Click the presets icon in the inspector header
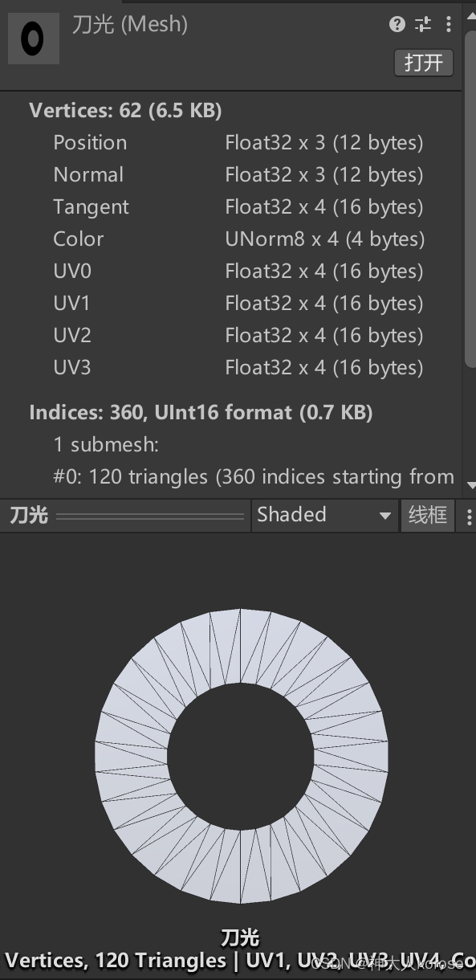Image resolution: width=476 pixels, height=980 pixels. (423, 24)
